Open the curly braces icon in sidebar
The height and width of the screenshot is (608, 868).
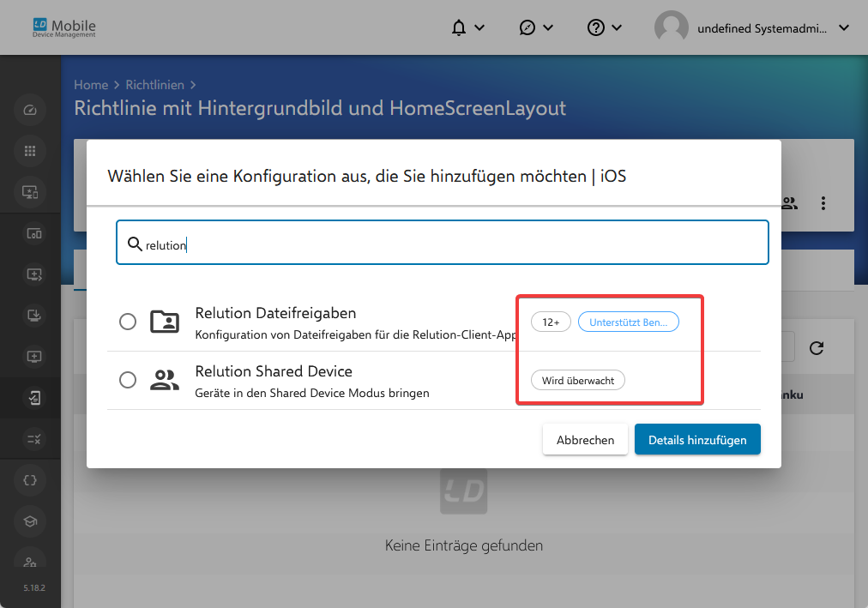coord(30,480)
